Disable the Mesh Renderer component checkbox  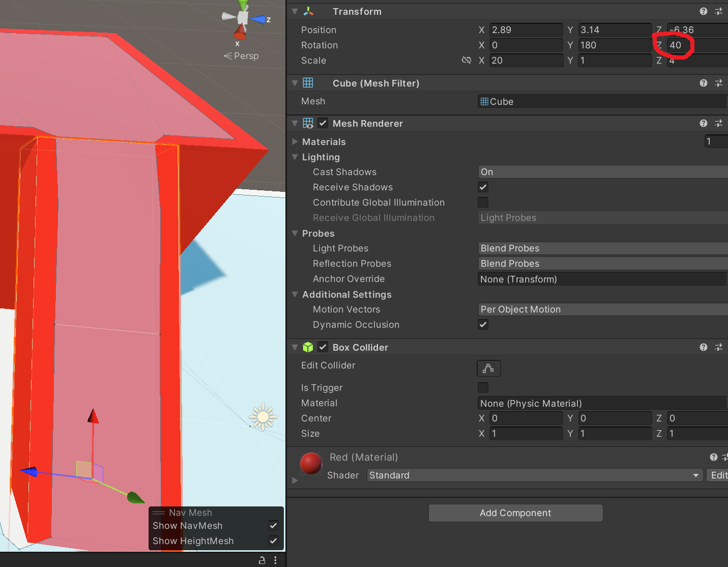coord(323,123)
